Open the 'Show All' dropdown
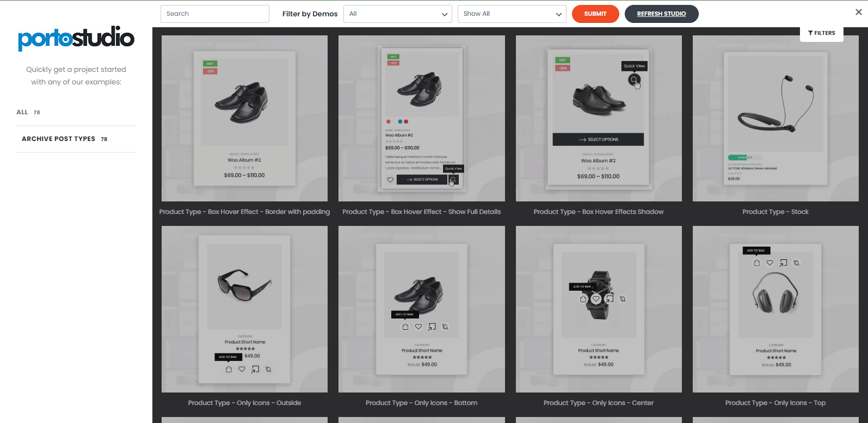The height and width of the screenshot is (423, 868). click(x=512, y=14)
